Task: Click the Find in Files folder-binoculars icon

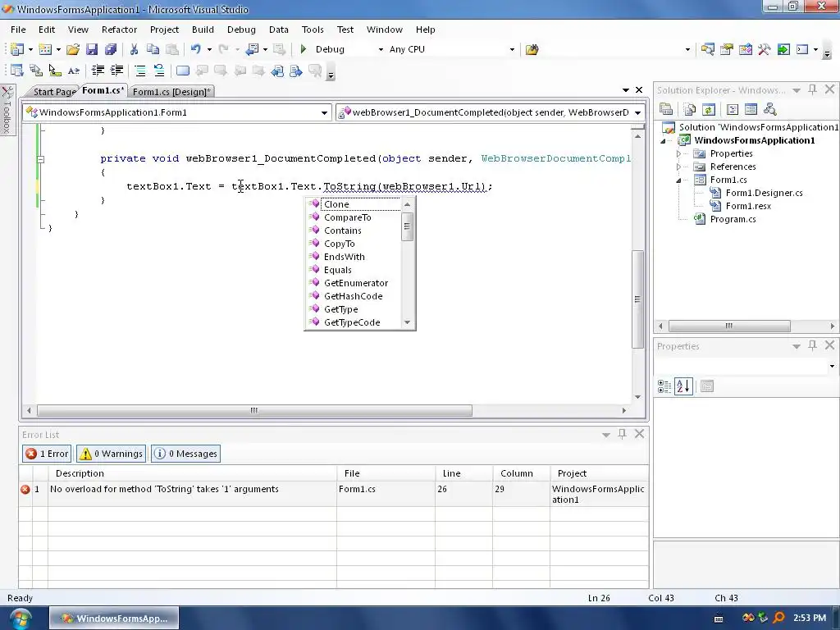Action: coord(532,49)
